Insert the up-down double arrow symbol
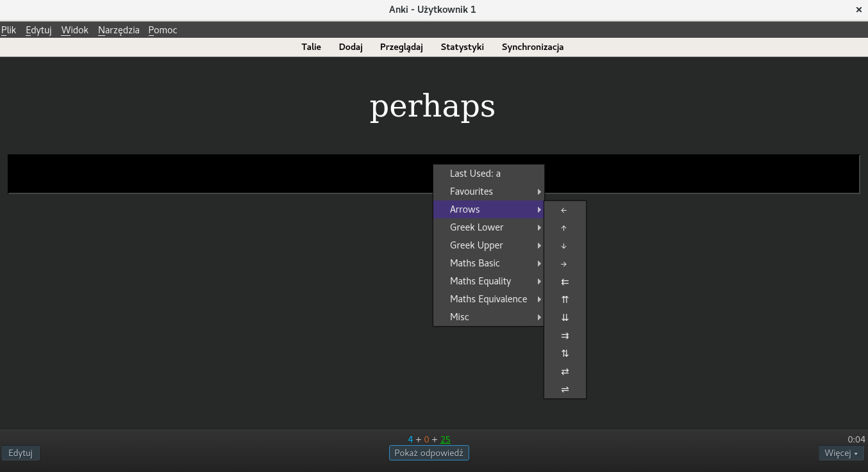This screenshot has height=472, width=868. [564, 353]
